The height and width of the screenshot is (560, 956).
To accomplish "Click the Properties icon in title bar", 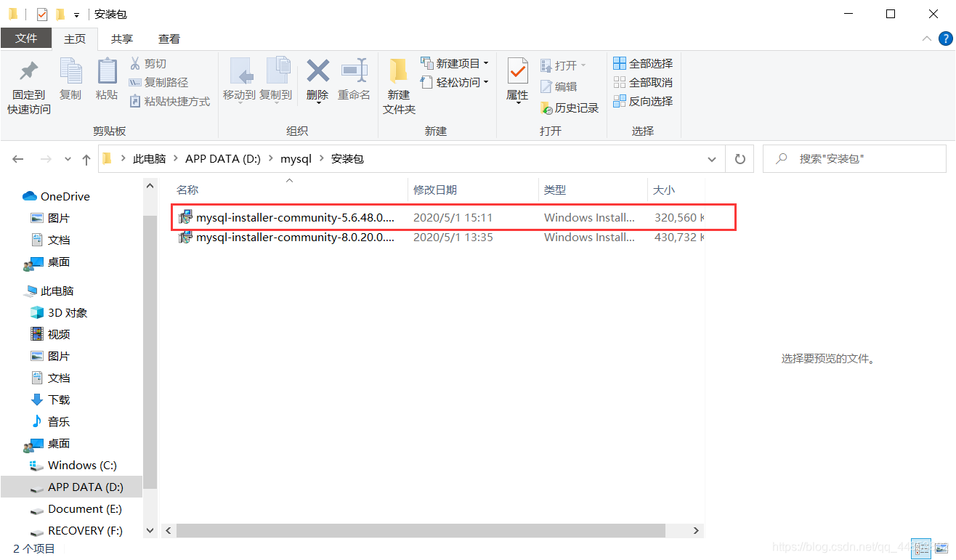I will [42, 14].
